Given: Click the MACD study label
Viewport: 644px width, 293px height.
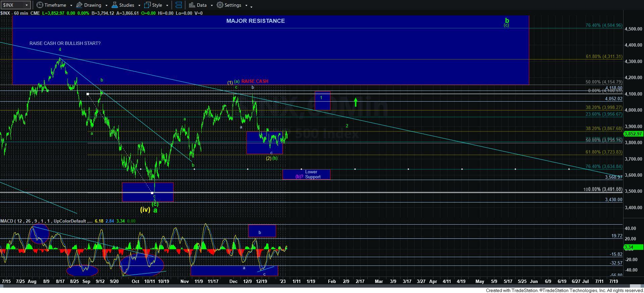Looking at the screenshot, I should [x=7, y=221].
